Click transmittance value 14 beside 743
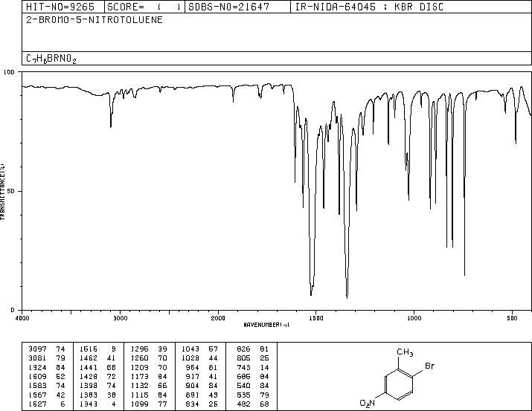This screenshot has height=411, width=532. tap(265, 367)
